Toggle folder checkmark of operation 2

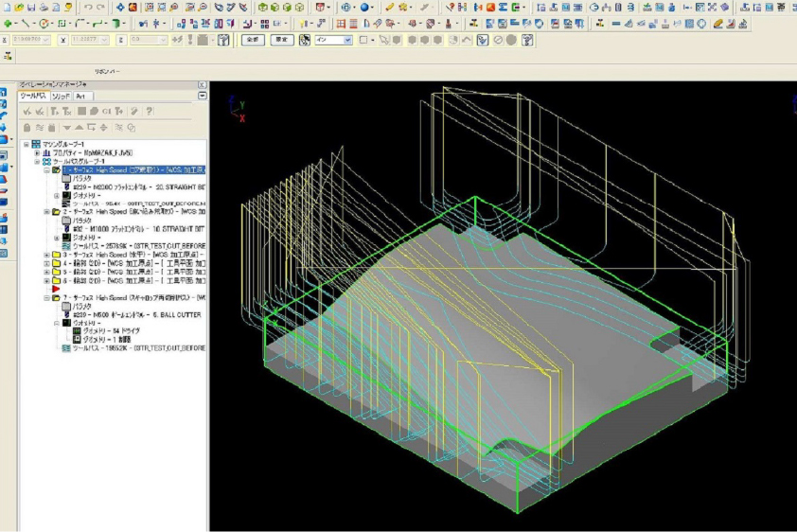56,212
